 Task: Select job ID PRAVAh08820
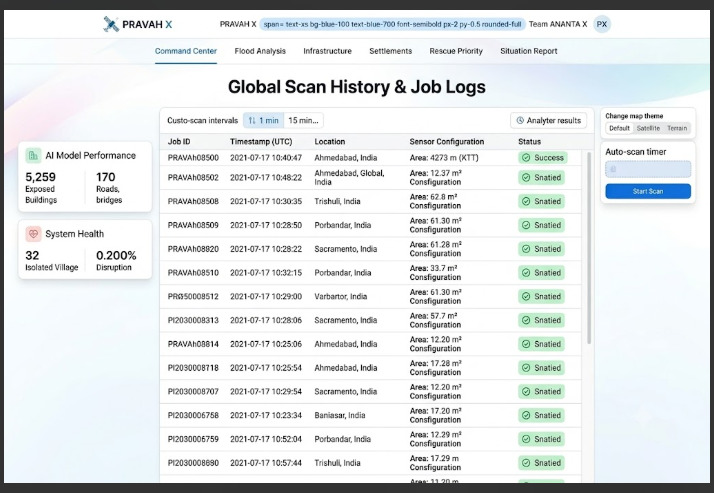[x=193, y=249]
